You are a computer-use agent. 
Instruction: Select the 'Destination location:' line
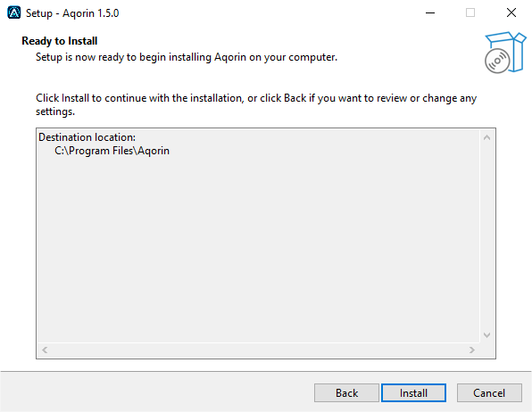[87, 137]
